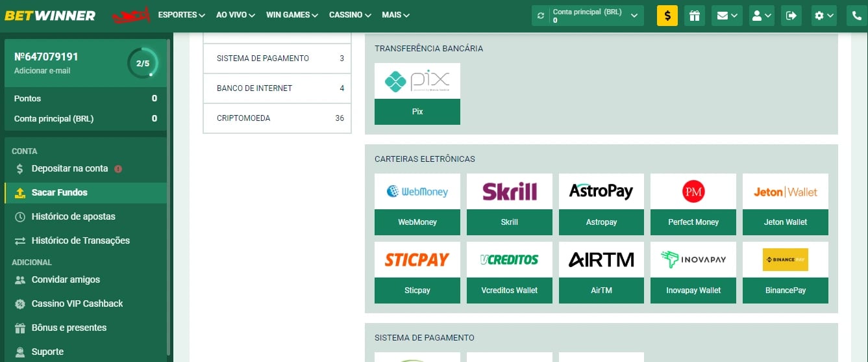The height and width of the screenshot is (362, 868).
Task: Open Bônus e presentes
Action: coord(69,328)
